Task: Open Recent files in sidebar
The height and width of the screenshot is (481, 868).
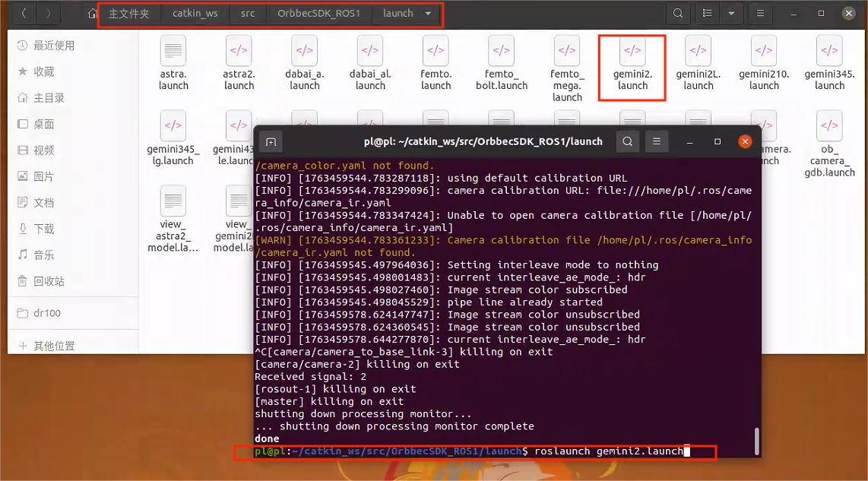Action: click(53, 46)
